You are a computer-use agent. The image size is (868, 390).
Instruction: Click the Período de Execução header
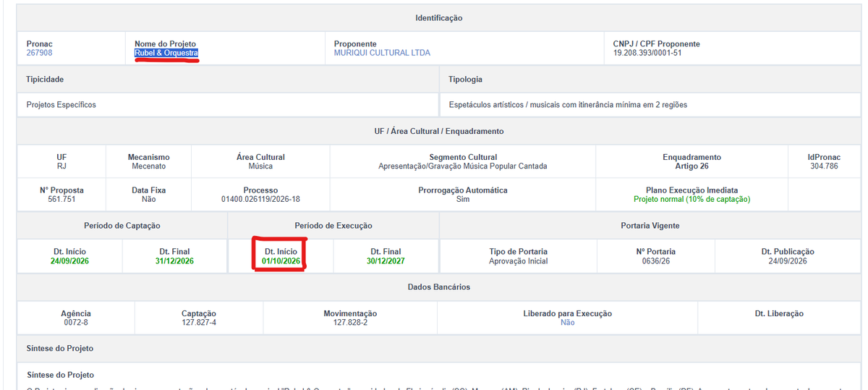click(333, 226)
